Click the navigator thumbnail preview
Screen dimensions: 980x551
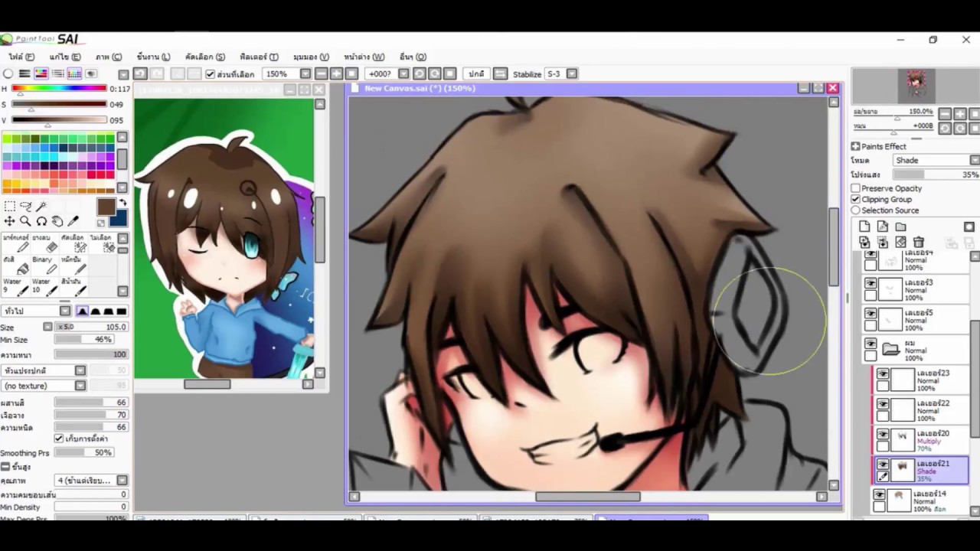(x=916, y=86)
